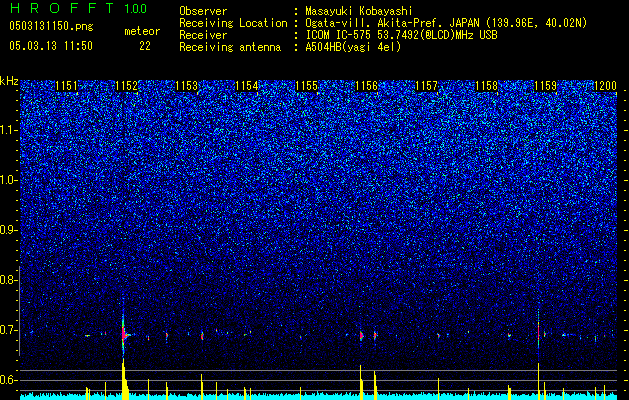Screen dimensions: 629x400
Task: Click the 1153 time marker
Action: click(x=187, y=86)
